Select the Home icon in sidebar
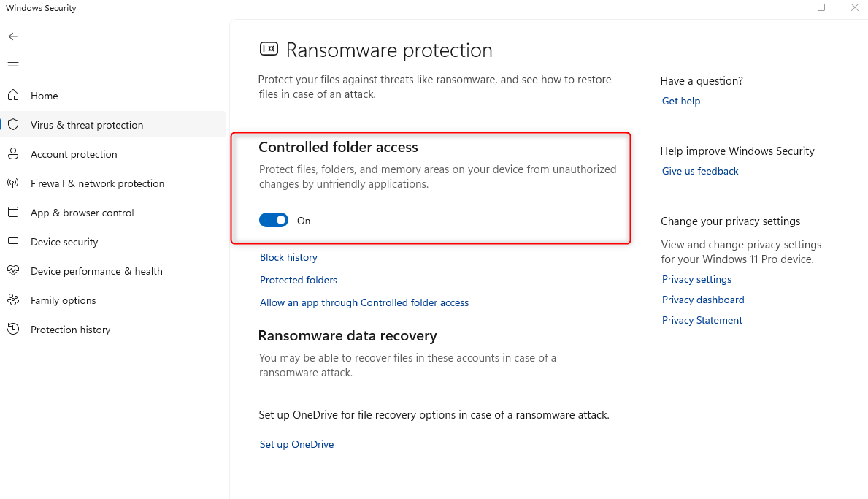 [x=13, y=95]
